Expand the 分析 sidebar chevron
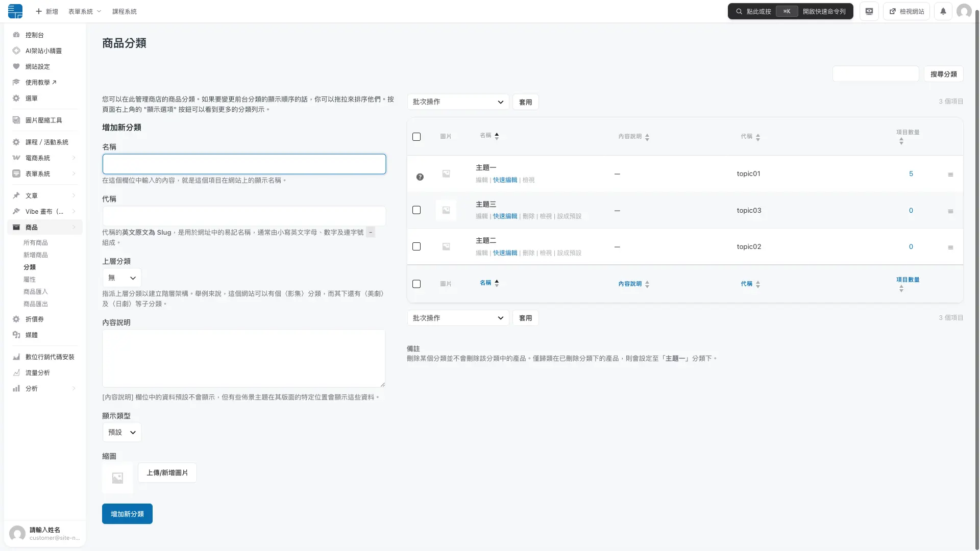The width and height of the screenshot is (980, 551). (x=74, y=389)
